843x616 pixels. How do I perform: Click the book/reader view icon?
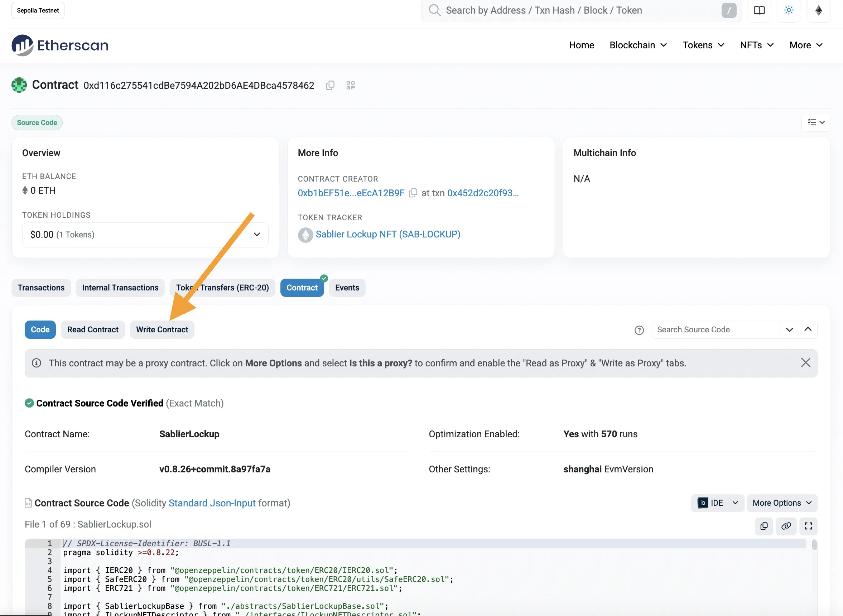758,10
